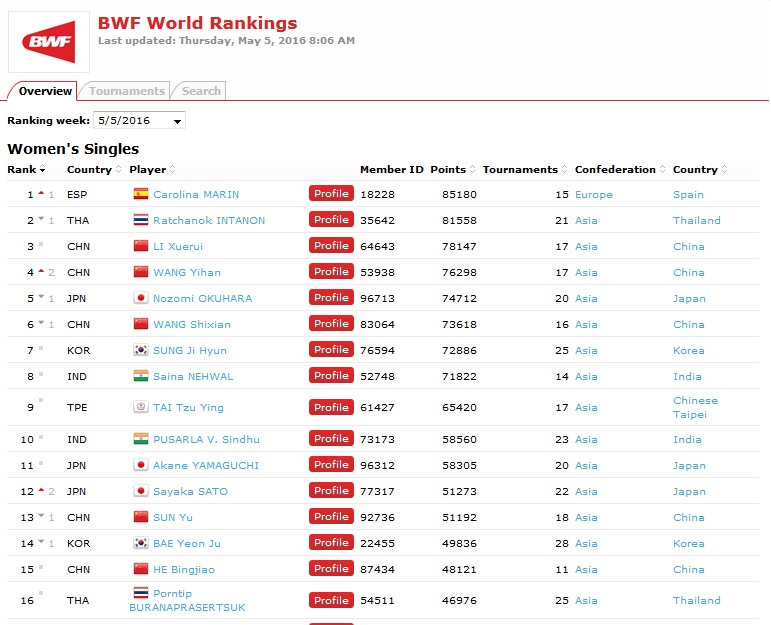
Task: Click the China flag beside HE Bingjiao
Action: [x=141, y=569]
